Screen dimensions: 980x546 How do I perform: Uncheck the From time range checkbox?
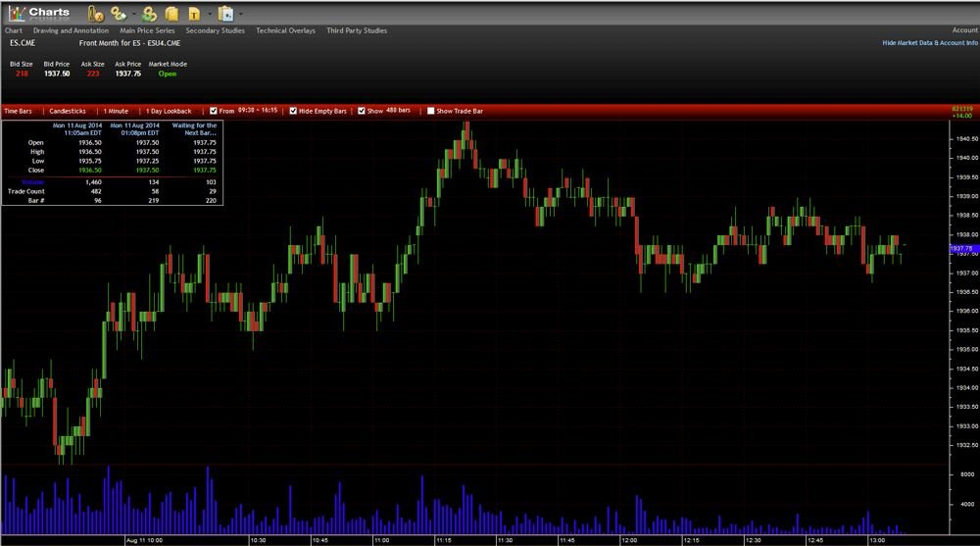214,111
